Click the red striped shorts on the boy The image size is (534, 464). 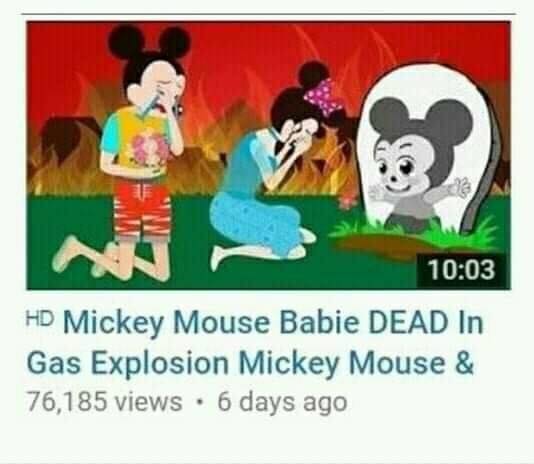[x=142, y=208]
